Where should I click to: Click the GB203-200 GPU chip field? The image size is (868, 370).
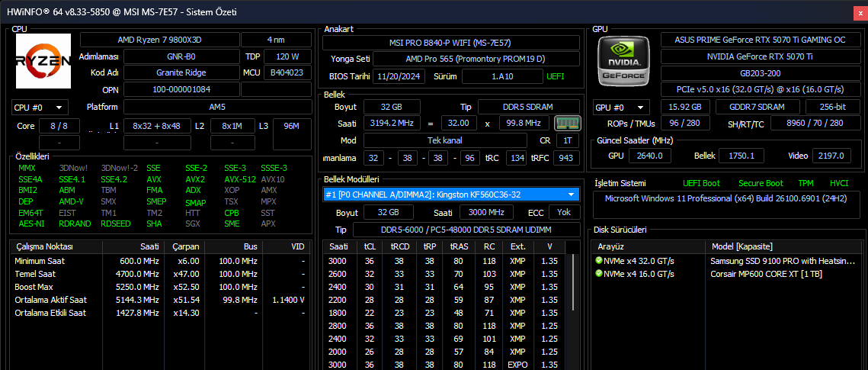[760, 72]
